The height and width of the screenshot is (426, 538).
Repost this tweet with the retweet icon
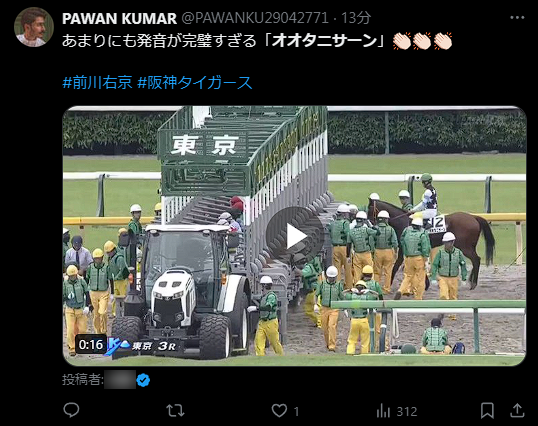click(x=175, y=411)
